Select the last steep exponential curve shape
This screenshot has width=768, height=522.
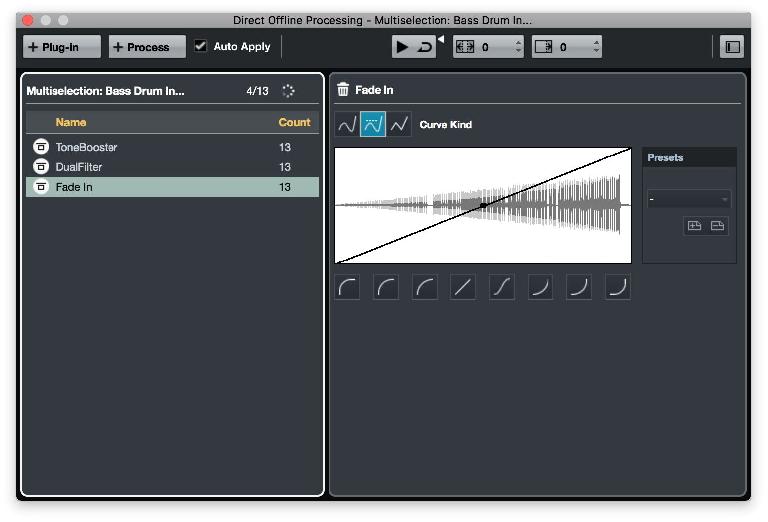tap(618, 287)
